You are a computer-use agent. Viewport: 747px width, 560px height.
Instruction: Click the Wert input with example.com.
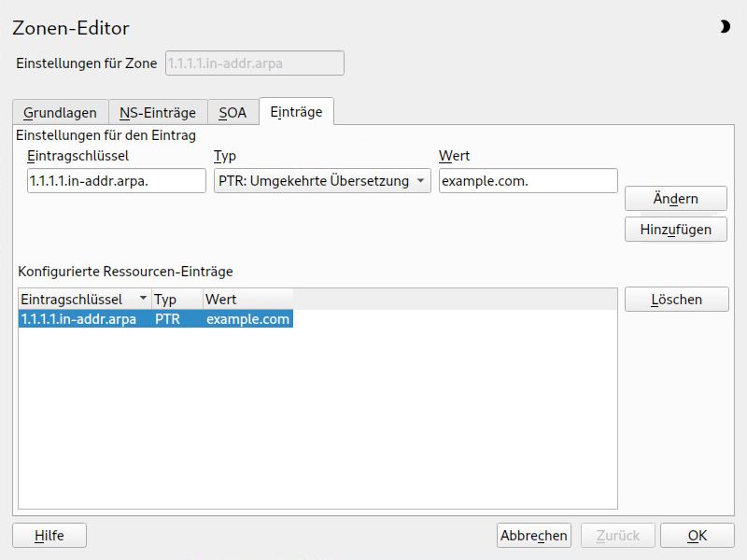coord(529,180)
